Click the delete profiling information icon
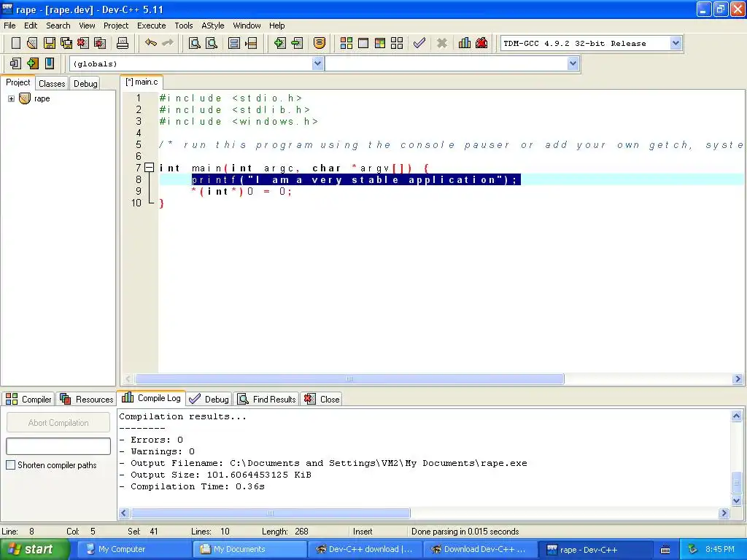Viewport: 747px width, 560px height. pos(481,43)
